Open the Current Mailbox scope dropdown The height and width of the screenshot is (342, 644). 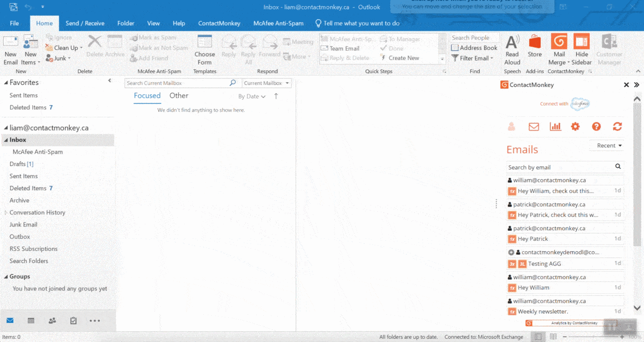[266, 83]
